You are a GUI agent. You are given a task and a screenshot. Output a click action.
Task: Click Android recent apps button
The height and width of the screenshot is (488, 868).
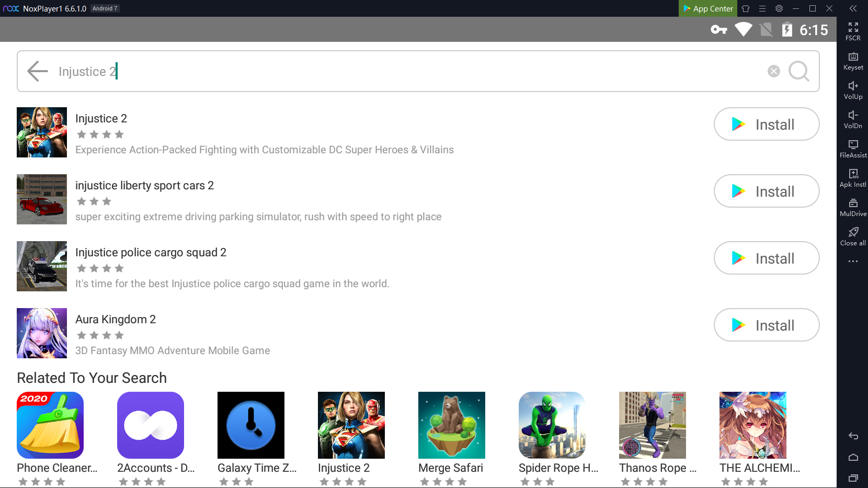853,478
